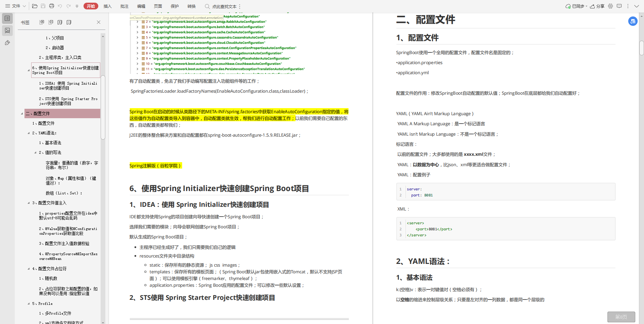Close the 书签 panel

pyautogui.click(x=99, y=22)
